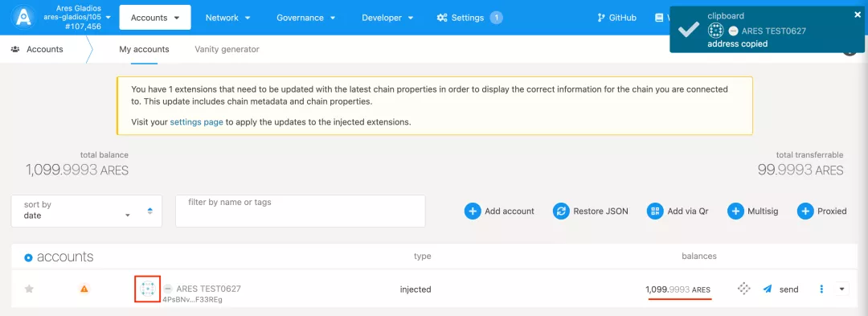Image resolution: width=868 pixels, height=316 pixels.
Task: Click Add via Qr button
Action: coord(678,211)
